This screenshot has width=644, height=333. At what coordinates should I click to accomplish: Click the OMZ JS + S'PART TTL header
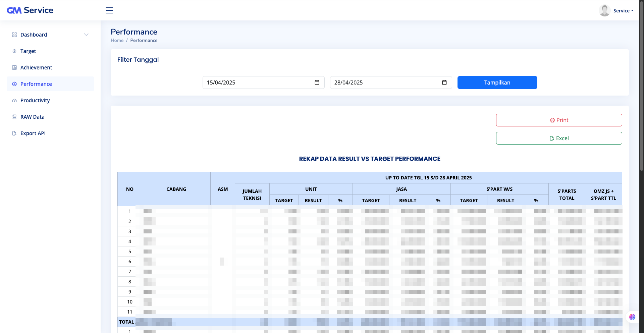[x=603, y=195]
